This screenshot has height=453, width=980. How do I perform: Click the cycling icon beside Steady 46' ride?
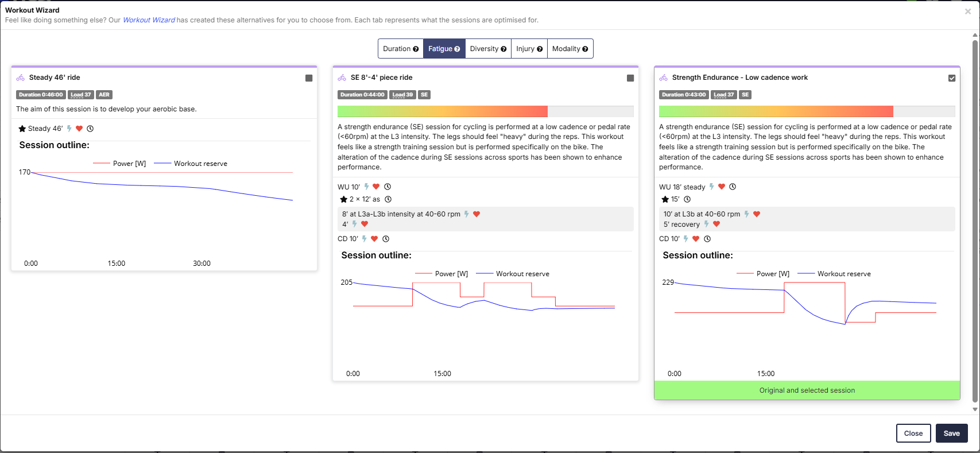(x=21, y=78)
